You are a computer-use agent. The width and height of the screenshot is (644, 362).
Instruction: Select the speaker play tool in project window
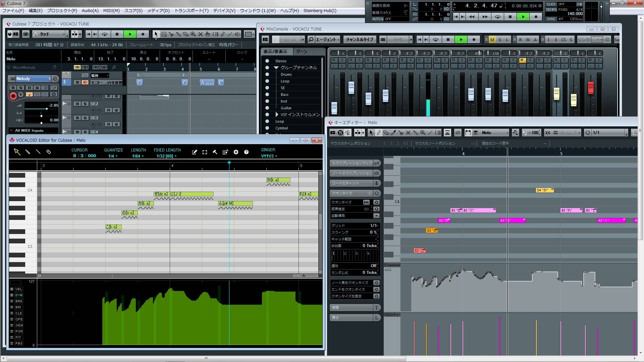(x=237, y=34)
